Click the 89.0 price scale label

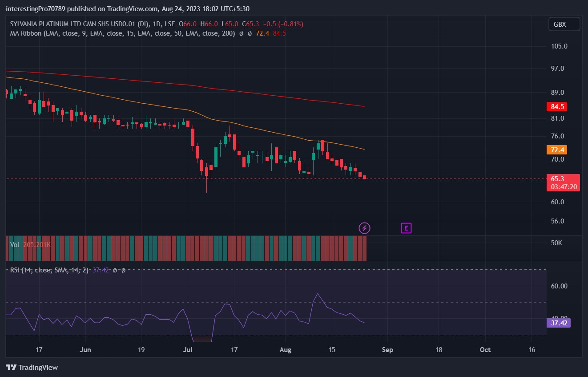click(557, 93)
